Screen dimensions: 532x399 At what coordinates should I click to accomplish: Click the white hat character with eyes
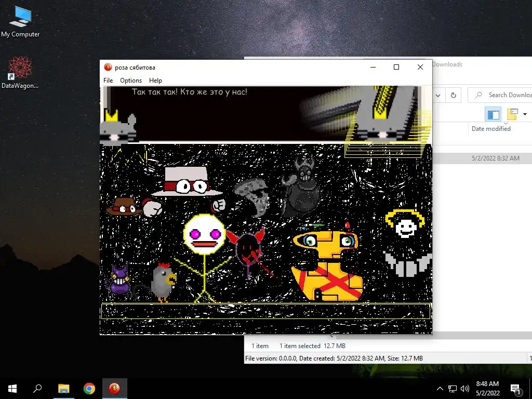point(187,181)
